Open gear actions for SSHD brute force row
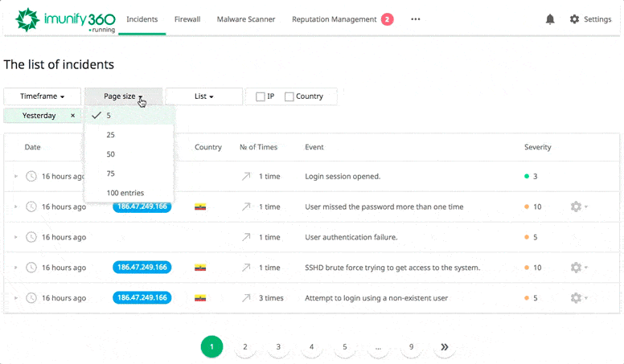The height and width of the screenshot is (364, 624). coord(577,268)
